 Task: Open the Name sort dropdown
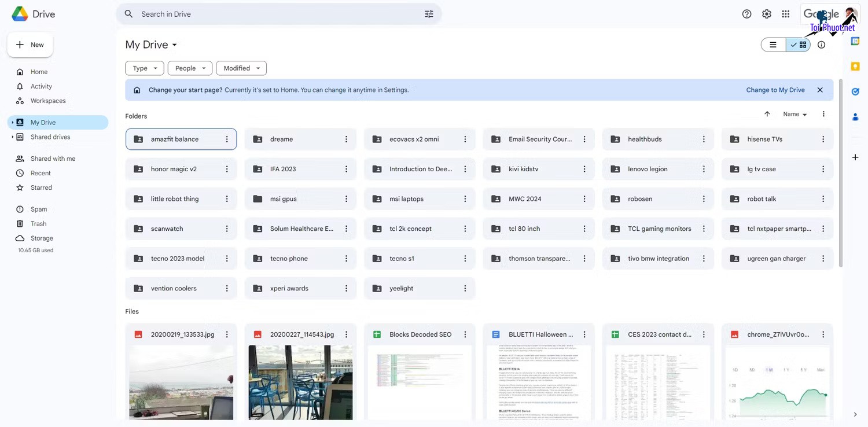pos(795,114)
